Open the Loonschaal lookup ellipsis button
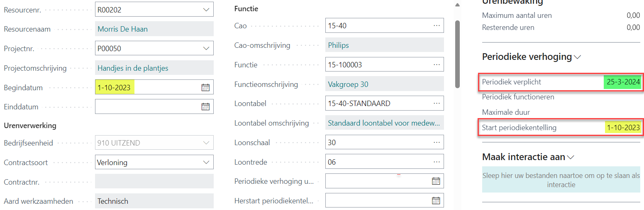The image size is (644, 210). [x=437, y=142]
